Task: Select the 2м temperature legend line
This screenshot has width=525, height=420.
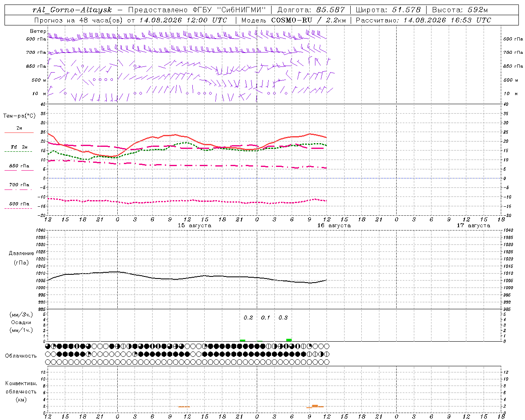Action: [x=19, y=130]
